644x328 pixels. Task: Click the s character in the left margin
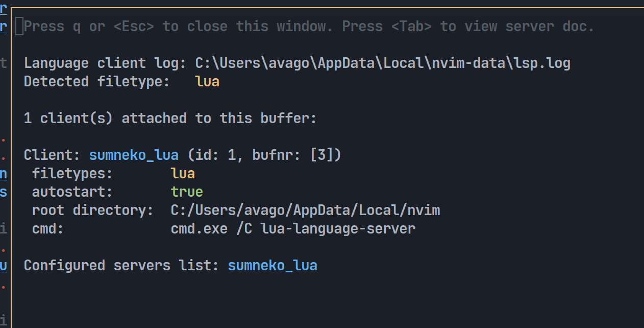click(x=3, y=192)
